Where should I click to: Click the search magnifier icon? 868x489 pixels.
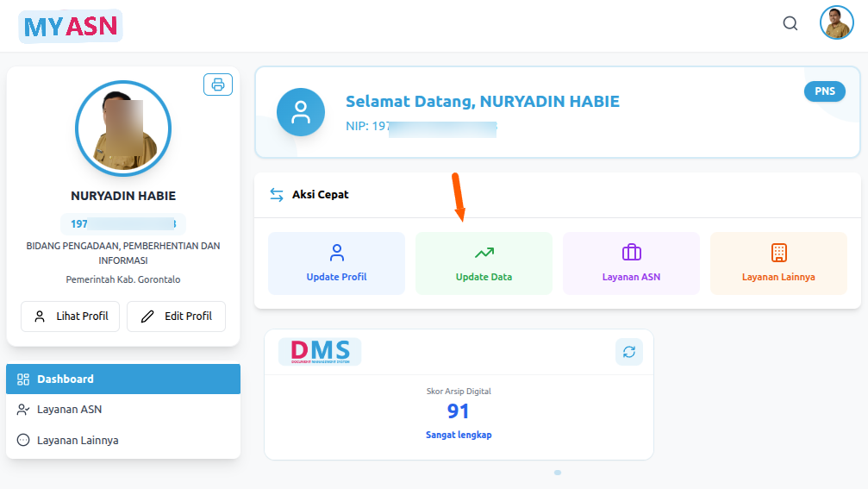click(x=790, y=23)
